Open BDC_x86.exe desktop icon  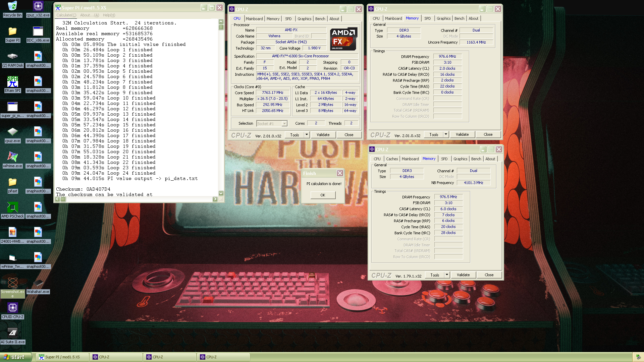pos(38,34)
